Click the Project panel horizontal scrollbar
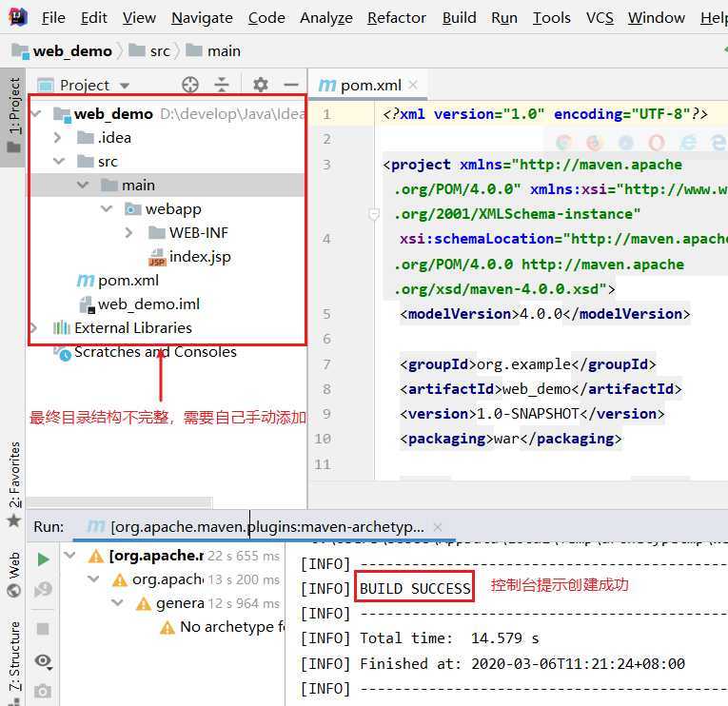This screenshot has width=728, height=706. 119,501
